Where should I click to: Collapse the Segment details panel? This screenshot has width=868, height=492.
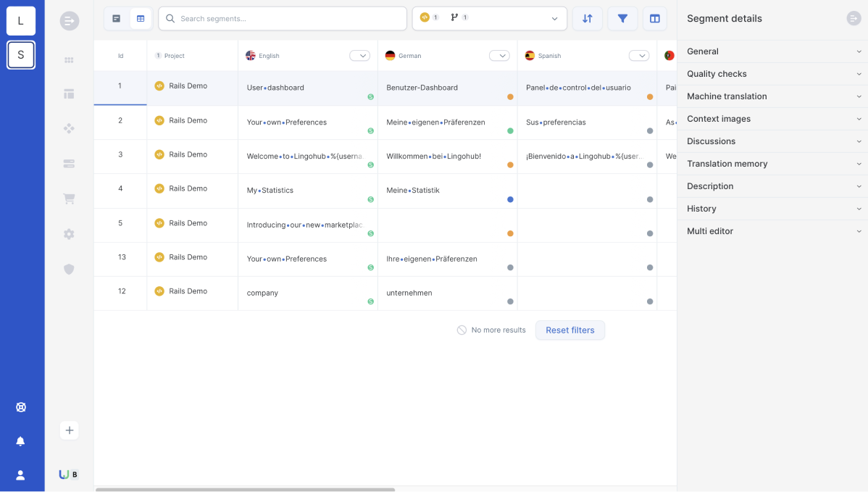click(854, 19)
